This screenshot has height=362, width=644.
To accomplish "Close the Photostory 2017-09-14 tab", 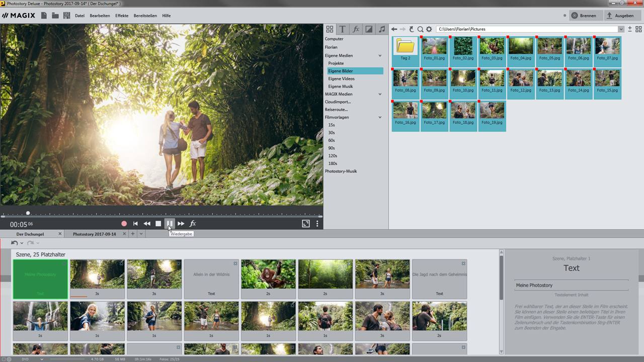I will click(125, 234).
